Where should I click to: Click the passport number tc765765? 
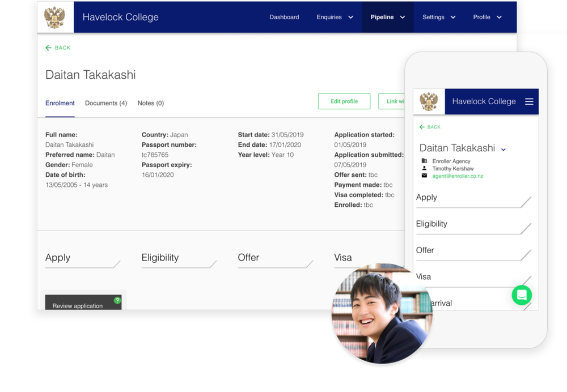coord(155,155)
